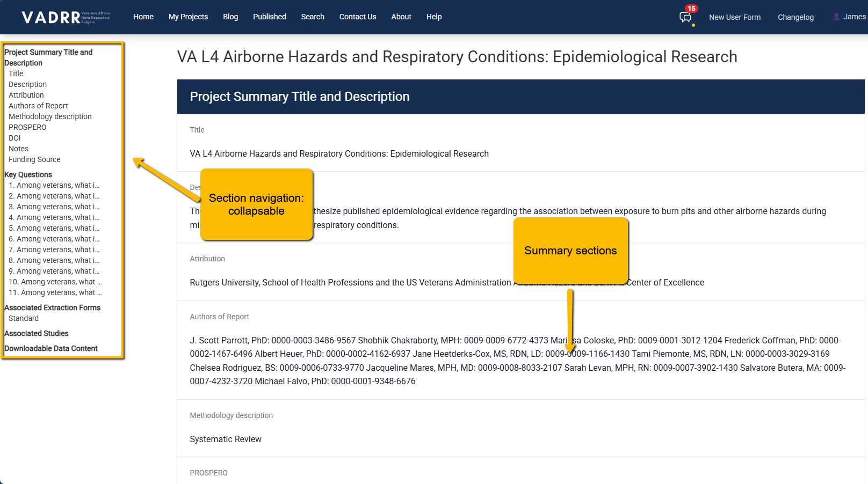Click the VADRR logo in the header
868x484 pixels.
pos(66,17)
